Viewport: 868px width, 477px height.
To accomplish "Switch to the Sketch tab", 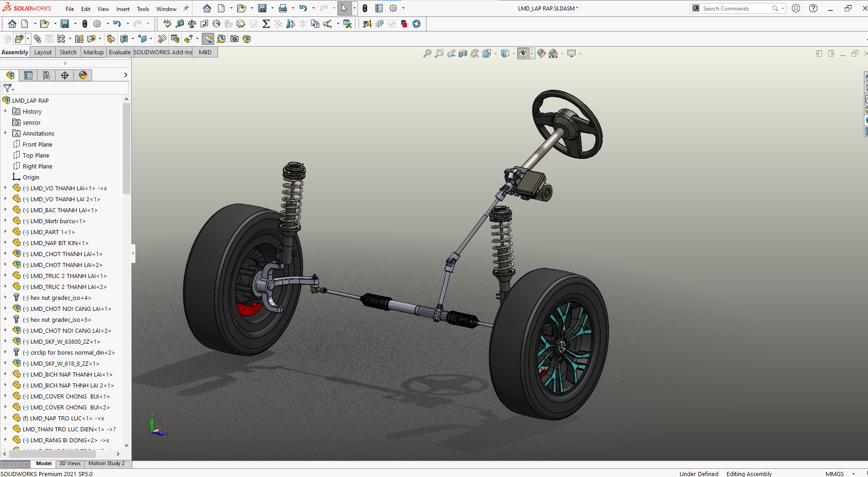I will point(68,52).
